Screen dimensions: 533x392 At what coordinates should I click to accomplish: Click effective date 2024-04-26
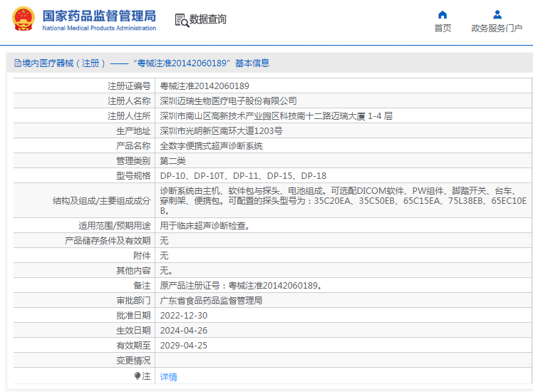click(x=184, y=331)
